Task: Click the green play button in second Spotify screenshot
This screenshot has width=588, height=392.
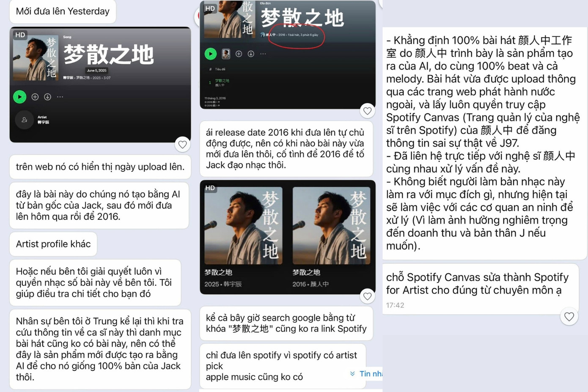Action: [211, 54]
